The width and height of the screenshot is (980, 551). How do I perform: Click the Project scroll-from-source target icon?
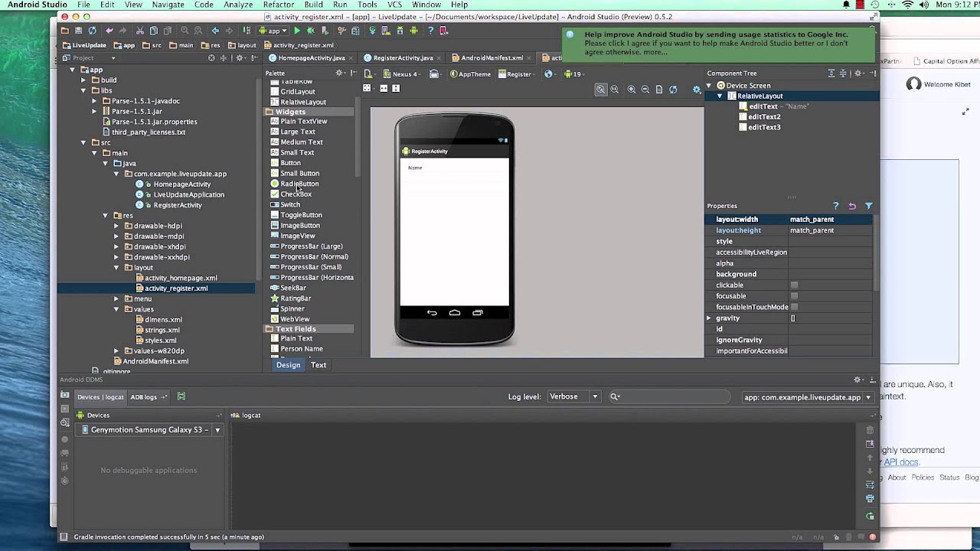211,57
